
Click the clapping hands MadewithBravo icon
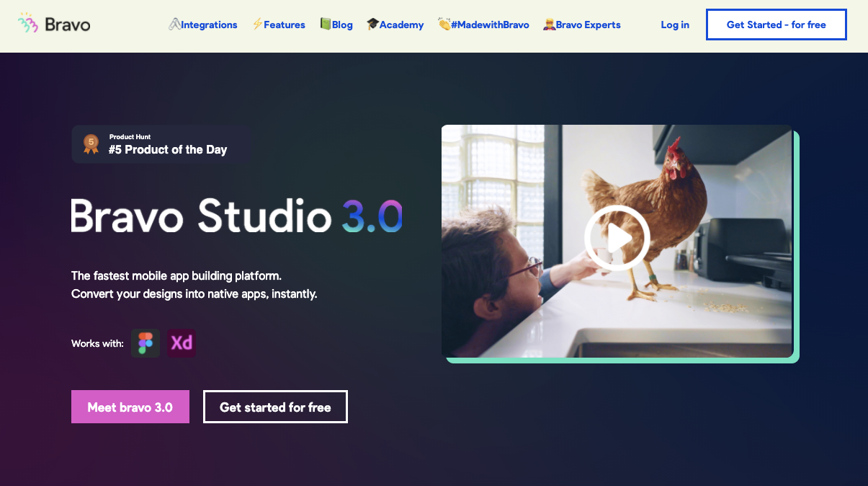[x=444, y=25]
